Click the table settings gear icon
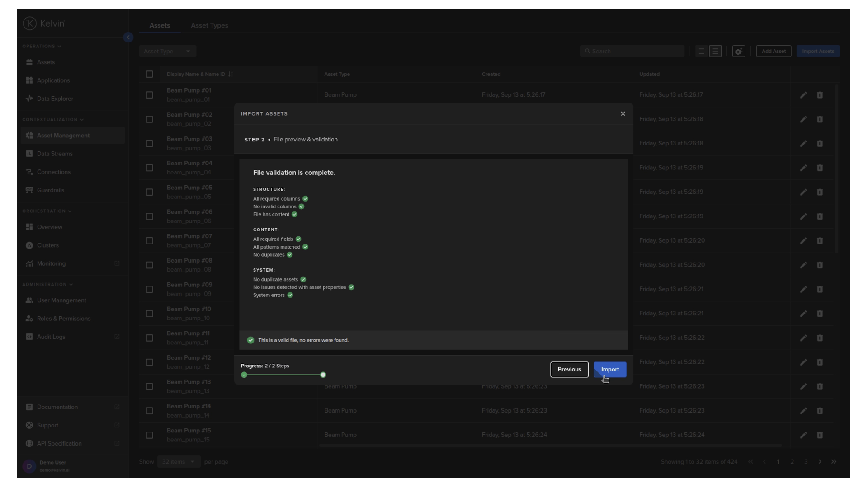Screen dimensions: 868x488 point(739,52)
